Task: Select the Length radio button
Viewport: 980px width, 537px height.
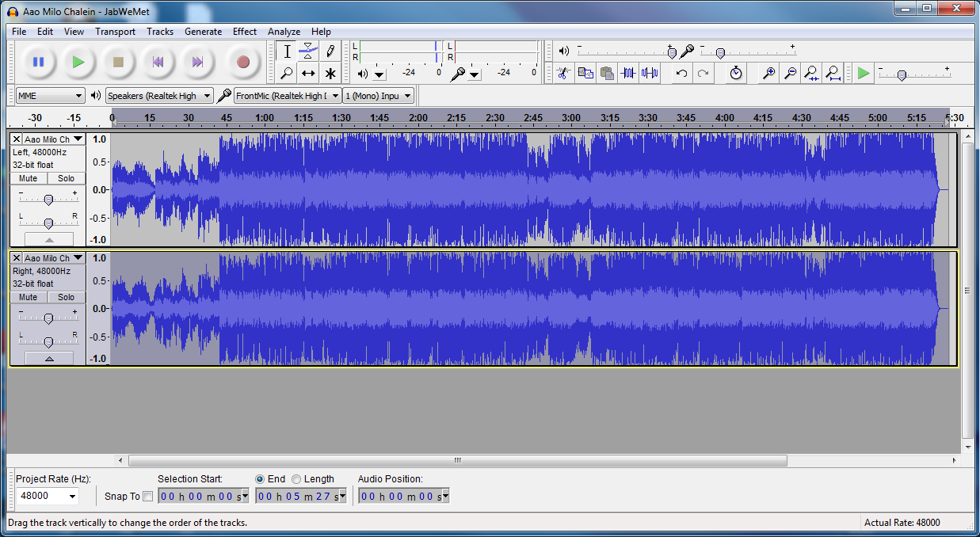Action: (296, 479)
